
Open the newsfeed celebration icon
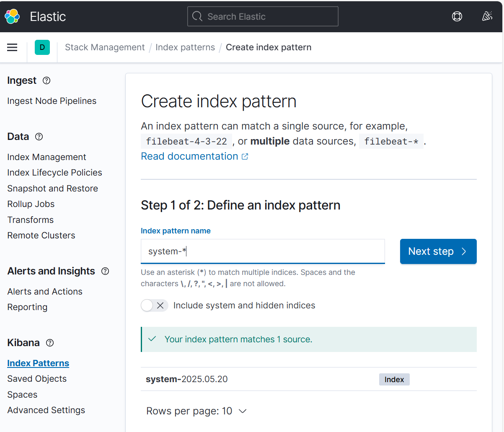click(487, 16)
